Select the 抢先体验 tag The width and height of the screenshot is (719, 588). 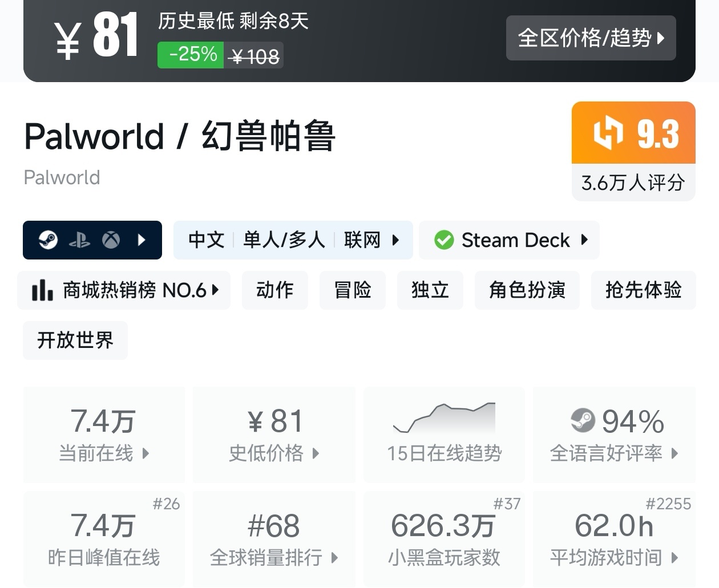click(644, 290)
